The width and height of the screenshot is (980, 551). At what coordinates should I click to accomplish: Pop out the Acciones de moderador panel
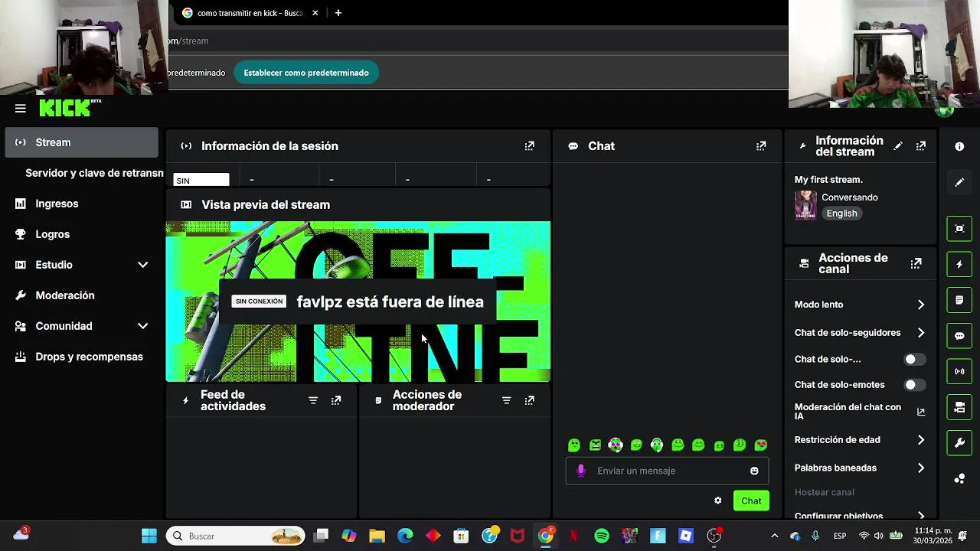pos(529,400)
